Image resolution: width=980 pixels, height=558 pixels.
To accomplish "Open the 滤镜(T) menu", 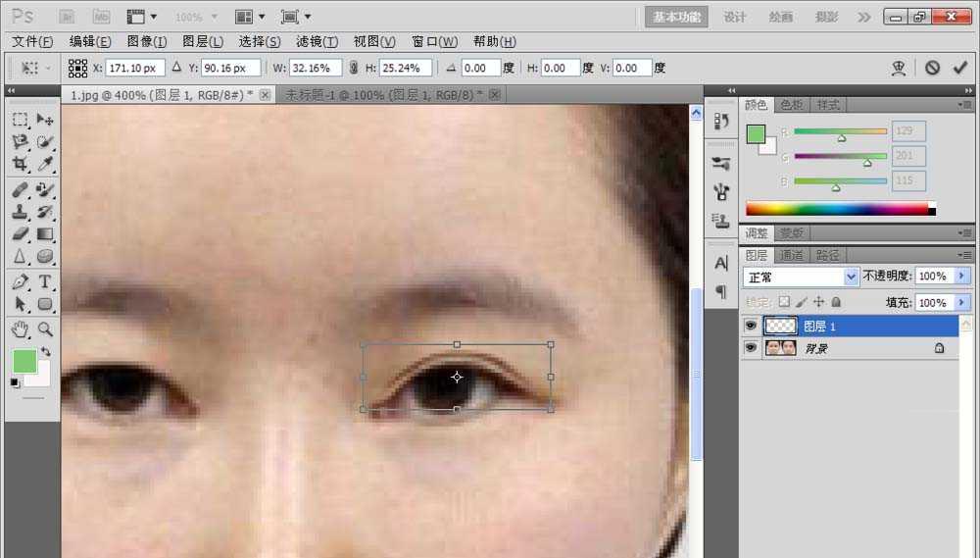I will point(317,41).
